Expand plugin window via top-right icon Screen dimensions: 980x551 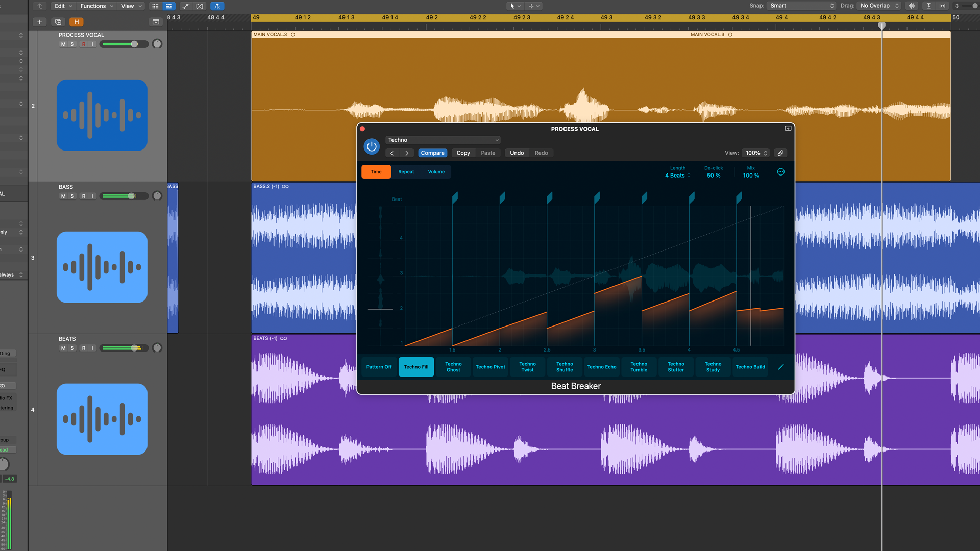788,128
